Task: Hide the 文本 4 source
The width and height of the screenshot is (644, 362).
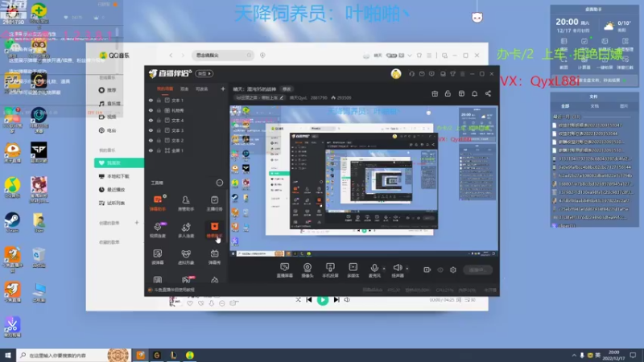Action: click(x=151, y=120)
